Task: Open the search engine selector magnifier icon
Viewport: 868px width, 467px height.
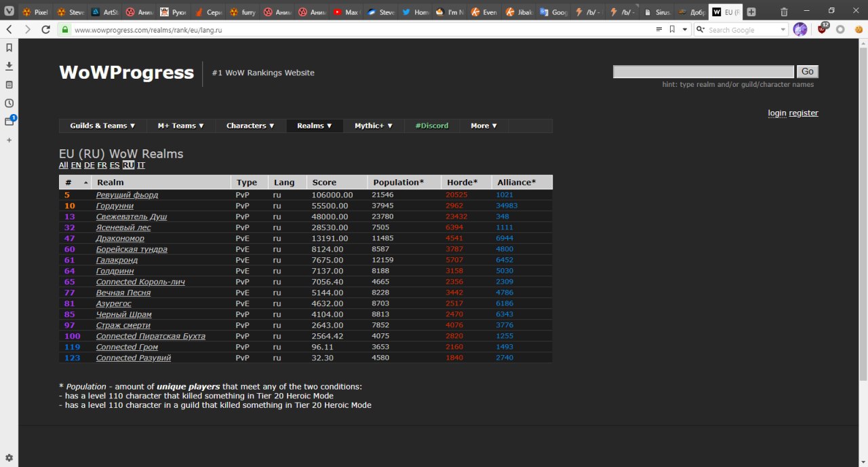Action: pos(699,30)
